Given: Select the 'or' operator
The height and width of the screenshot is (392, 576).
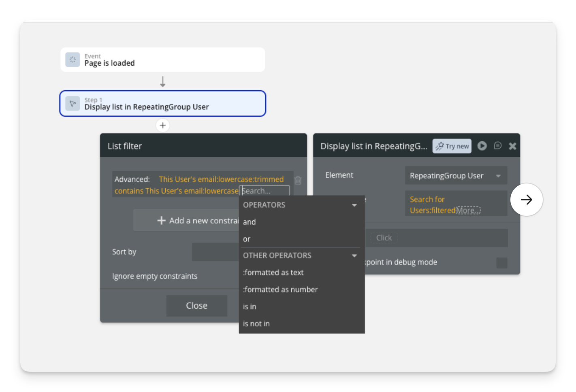Looking at the screenshot, I should [247, 239].
